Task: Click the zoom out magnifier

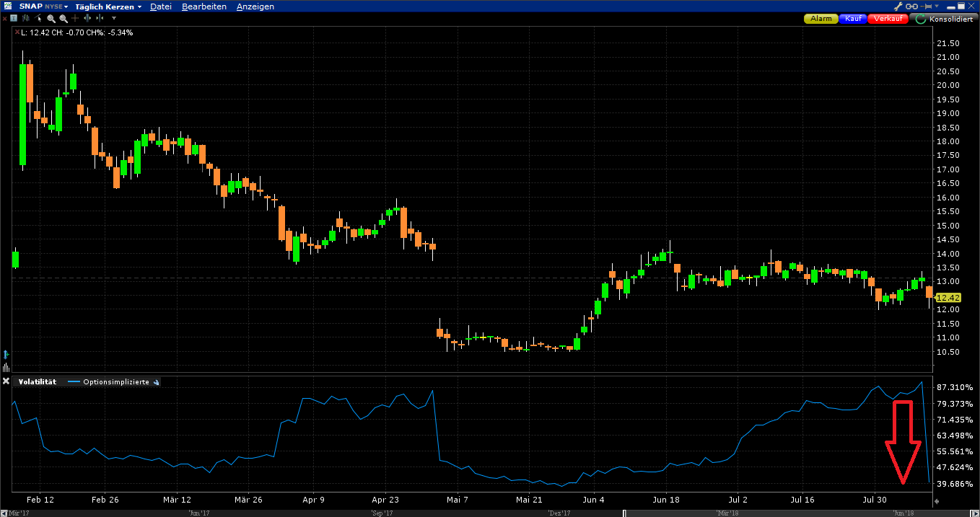Action: pyautogui.click(x=64, y=18)
